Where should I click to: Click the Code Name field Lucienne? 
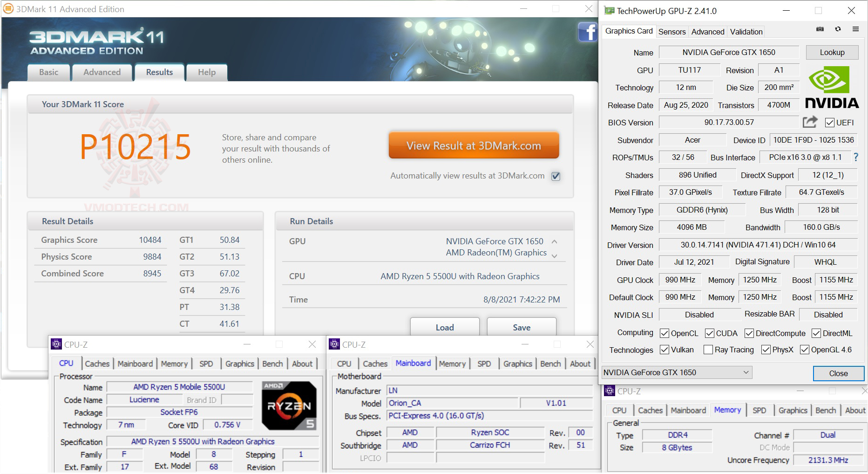click(144, 399)
